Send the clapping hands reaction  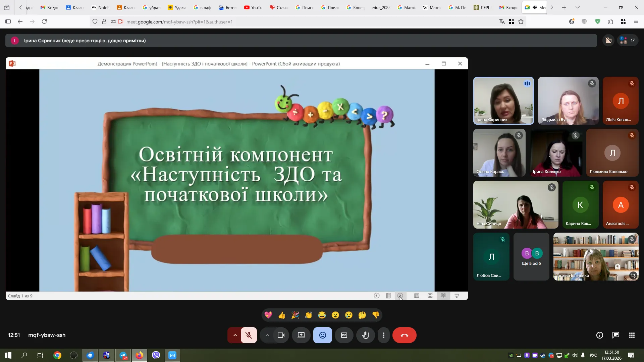pyautogui.click(x=308, y=315)
